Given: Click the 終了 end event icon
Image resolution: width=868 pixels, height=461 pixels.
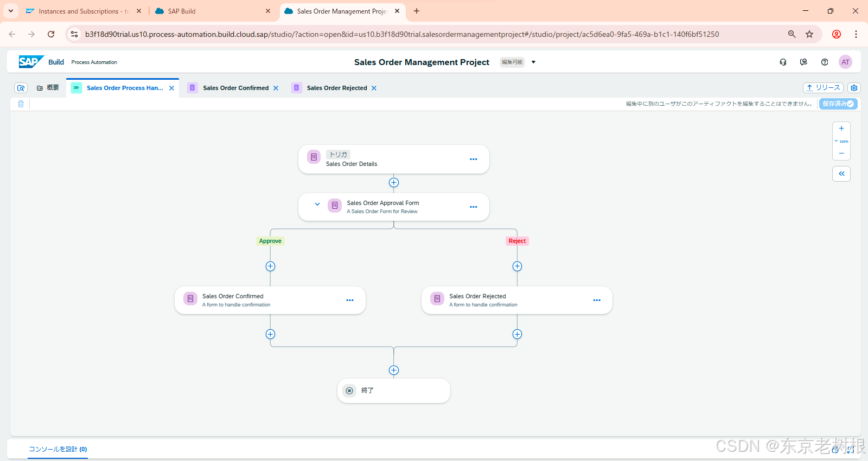Looking at the screenshot, I should click(350, 390).
